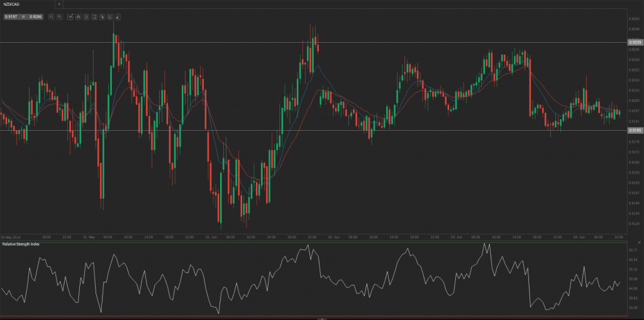Click the 0.9206 buy price button
The width and height of the screenshot is (644, 320).
point(35,16)
